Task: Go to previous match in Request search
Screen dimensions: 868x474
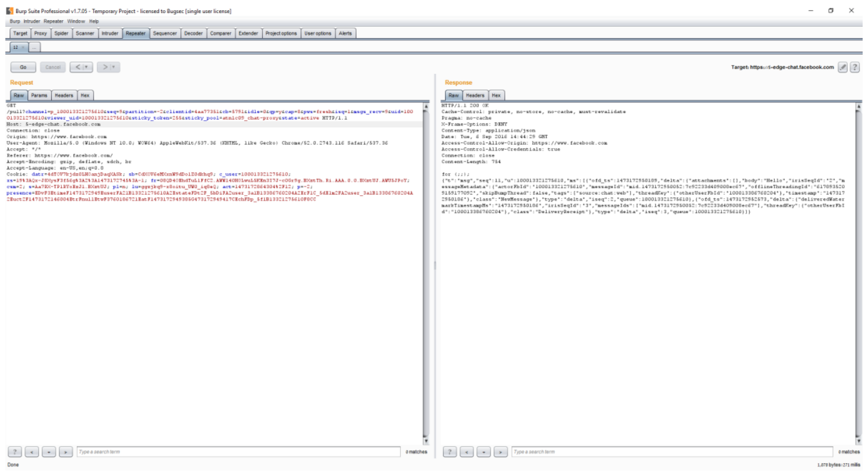Action: 32,452
